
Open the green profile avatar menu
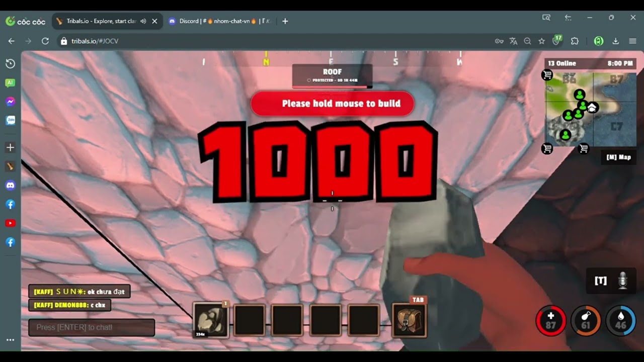(x=598, y=41)
